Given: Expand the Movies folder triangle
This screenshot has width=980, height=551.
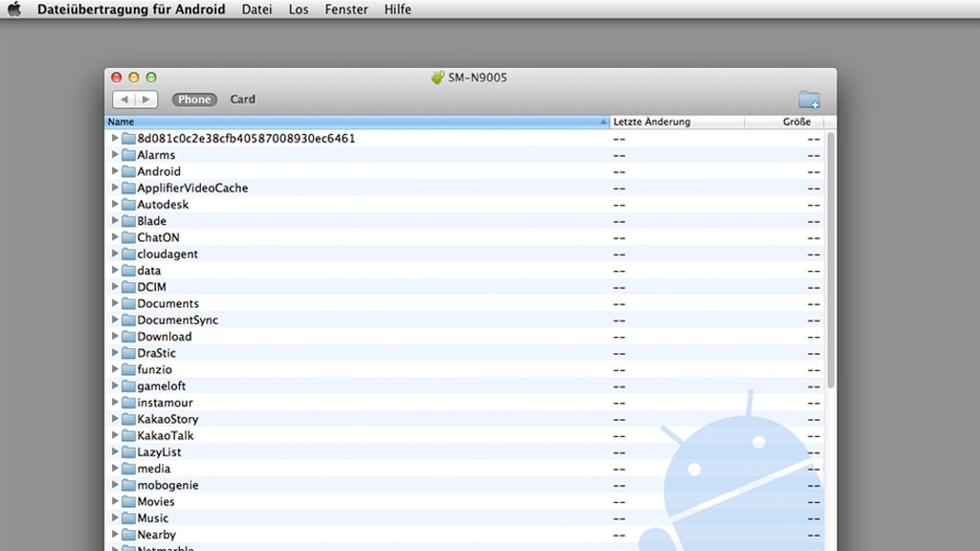Looking at the screenshot, I should [x=115, y=501].
